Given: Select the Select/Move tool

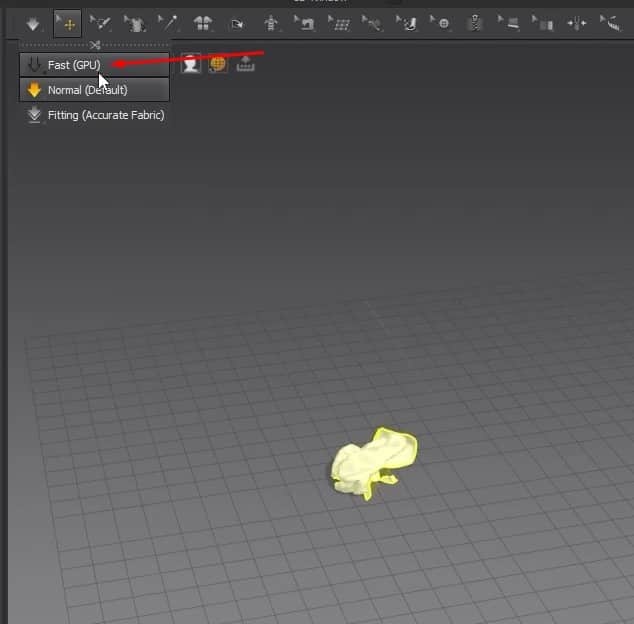Looking at the screenshot, I should coord(68,23).
